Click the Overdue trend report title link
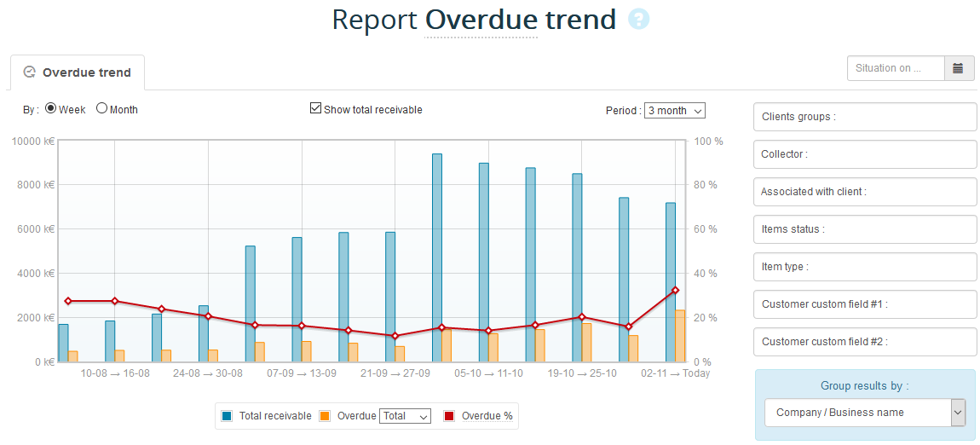 520,20
